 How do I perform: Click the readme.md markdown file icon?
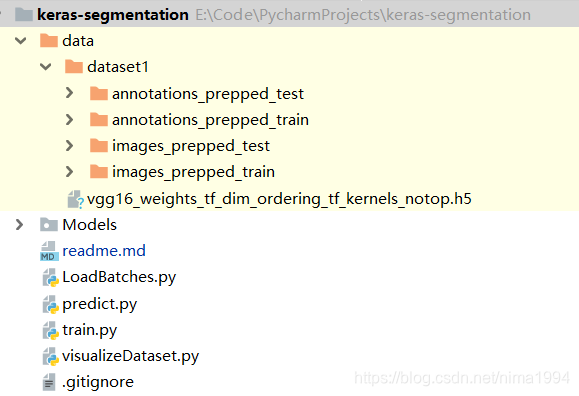tap(49, 251)
